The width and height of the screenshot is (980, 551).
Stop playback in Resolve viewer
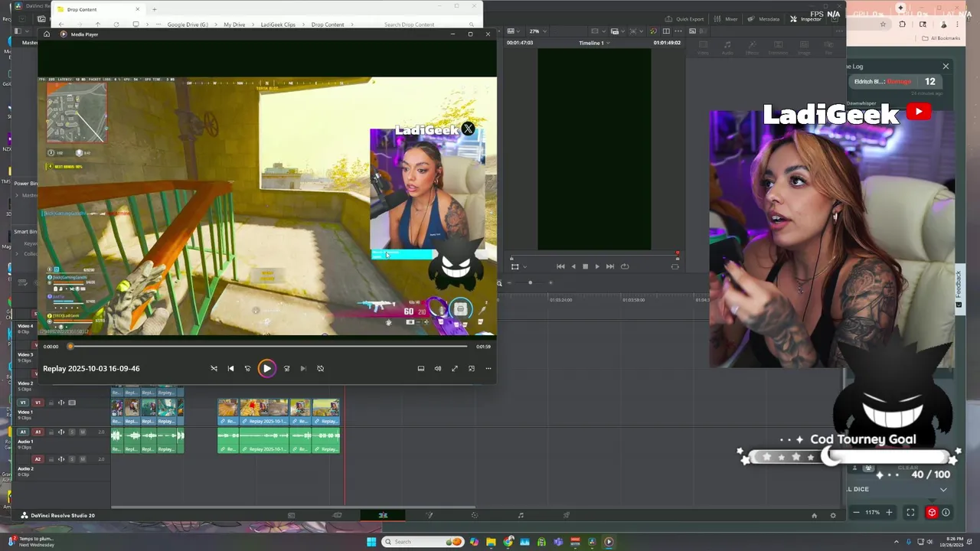[585, 266]
